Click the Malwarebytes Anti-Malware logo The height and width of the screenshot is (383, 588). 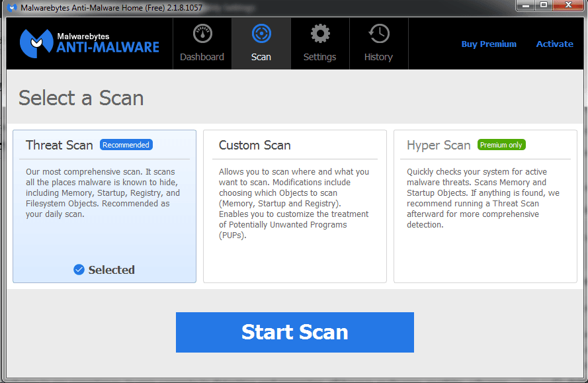89,44
